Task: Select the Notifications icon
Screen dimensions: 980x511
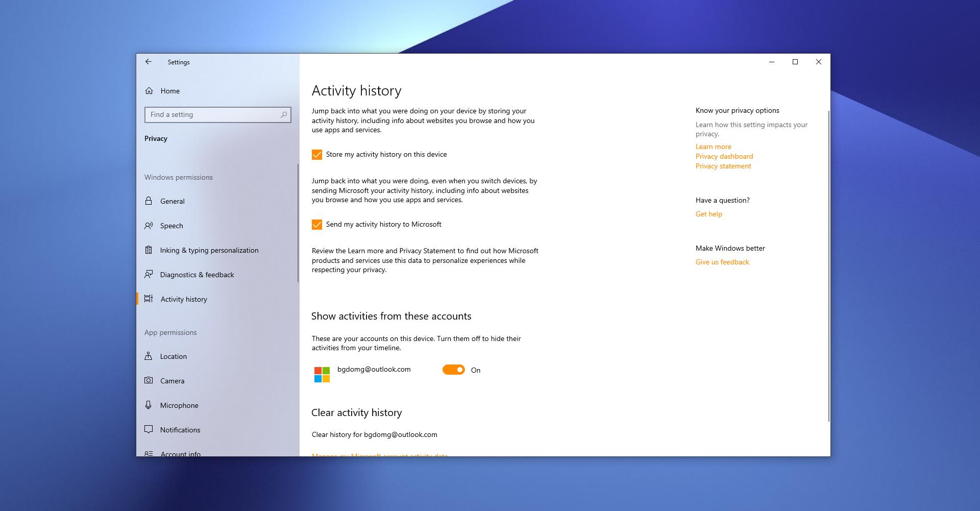Action: tap(149, 430)
